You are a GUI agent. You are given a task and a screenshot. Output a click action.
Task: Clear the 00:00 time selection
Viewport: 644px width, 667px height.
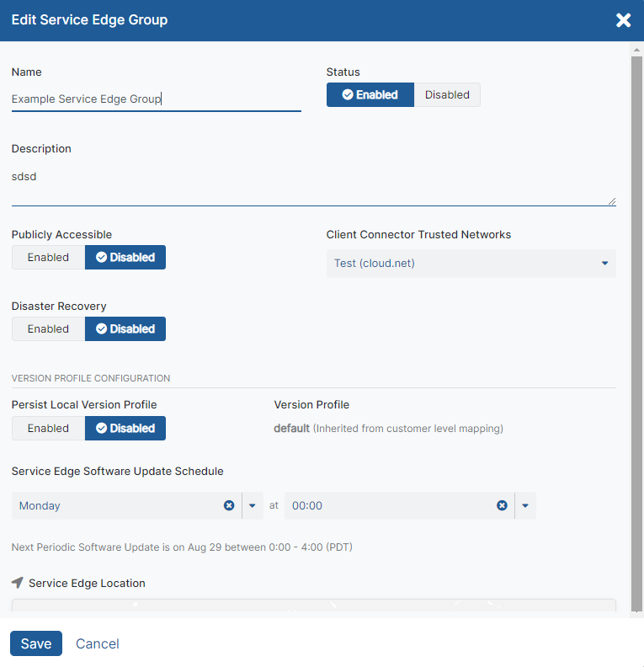pos(502,505)
